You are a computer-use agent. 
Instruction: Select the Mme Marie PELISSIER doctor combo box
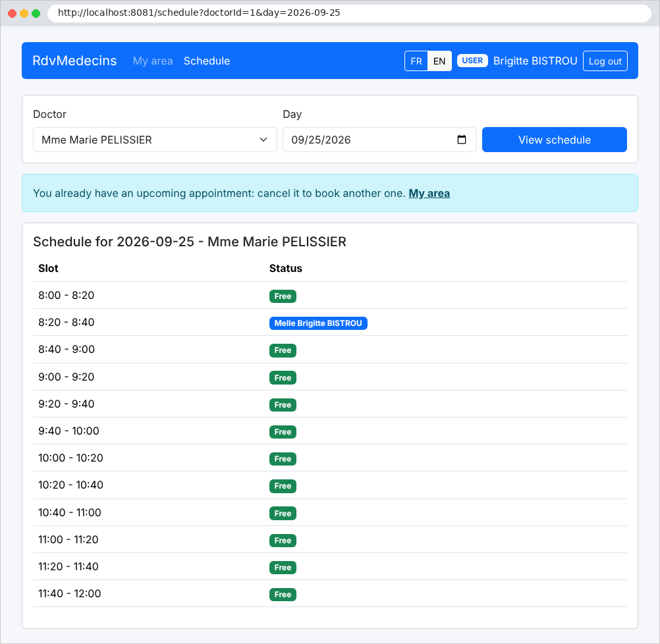pos(155,140)
